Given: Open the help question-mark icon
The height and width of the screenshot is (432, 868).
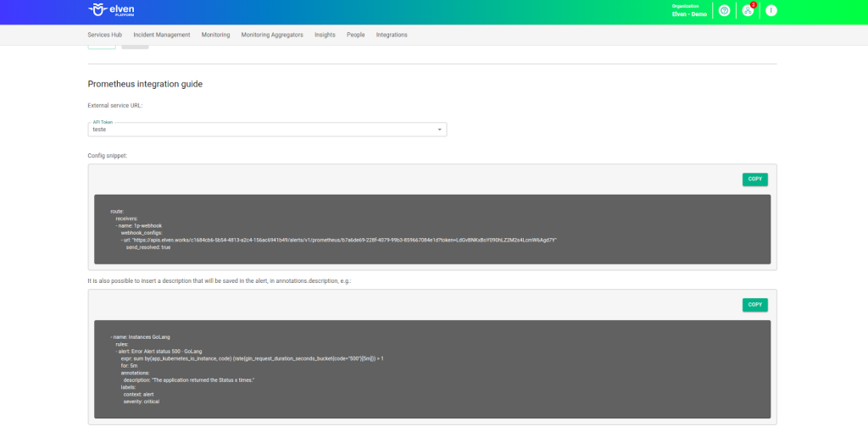Looking at the screenshot, I should [724, 10].
